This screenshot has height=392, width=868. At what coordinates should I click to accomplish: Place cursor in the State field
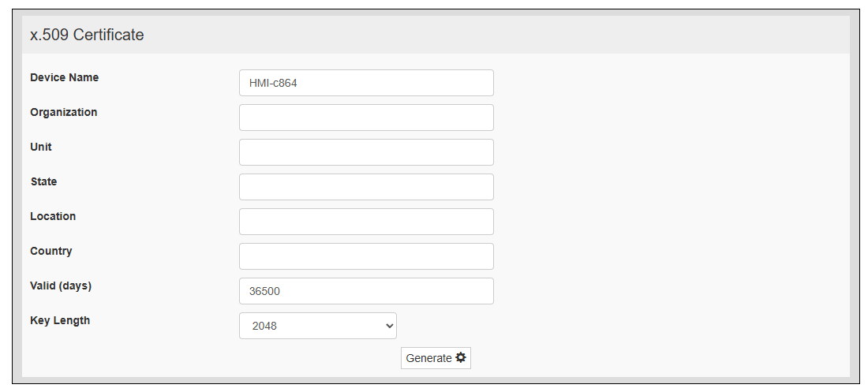point(366,187)
